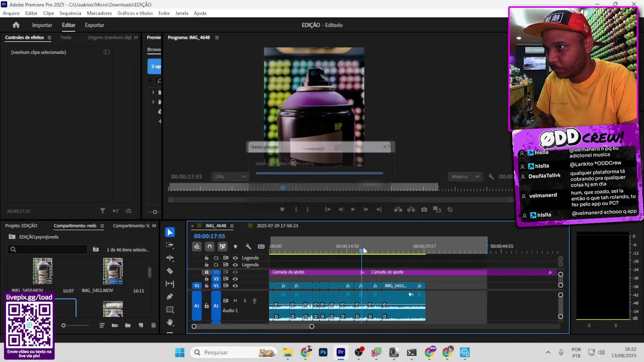This screenshot has width=644, height=362.
Task: Click play-audio-only icon in Controles de efeitos
Action: (116, 211)
